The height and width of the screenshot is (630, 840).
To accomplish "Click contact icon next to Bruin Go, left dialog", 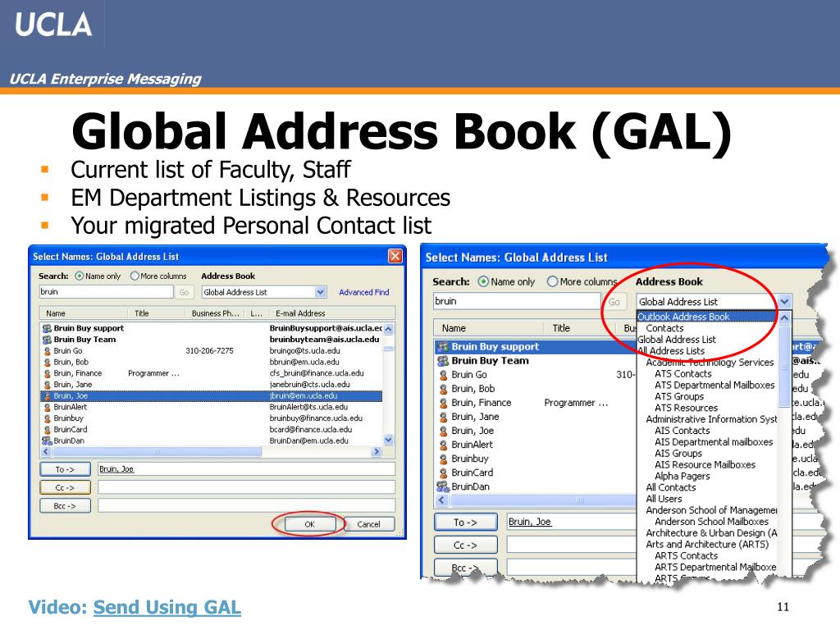I will (x=47, y=351).
